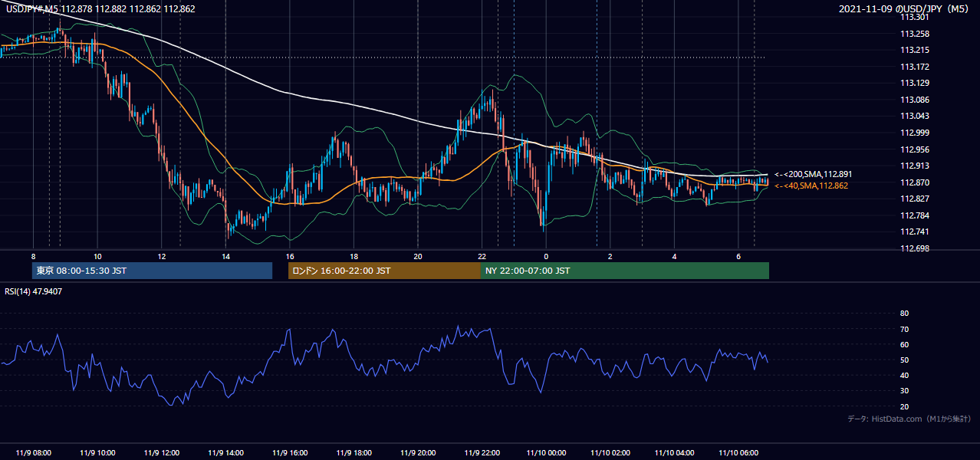Click hour tick 10 under price chart
This screenshot has width=980, height=460.
coord(97,255)
